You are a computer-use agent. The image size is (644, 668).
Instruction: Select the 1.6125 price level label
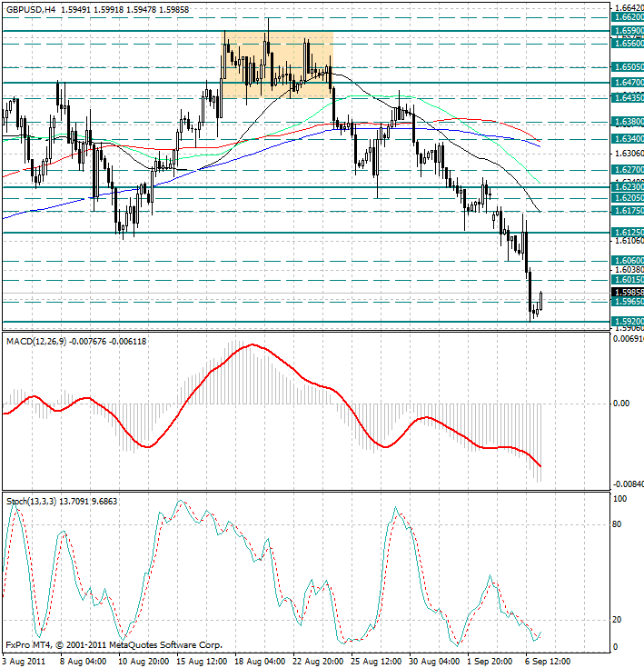pos(628,233)
